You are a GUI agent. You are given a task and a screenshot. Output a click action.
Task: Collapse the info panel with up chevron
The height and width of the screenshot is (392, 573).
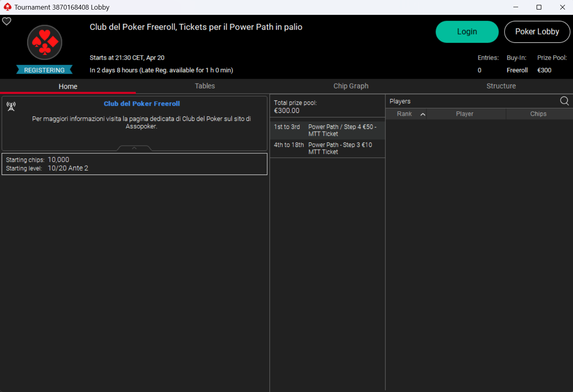(134, 148)
